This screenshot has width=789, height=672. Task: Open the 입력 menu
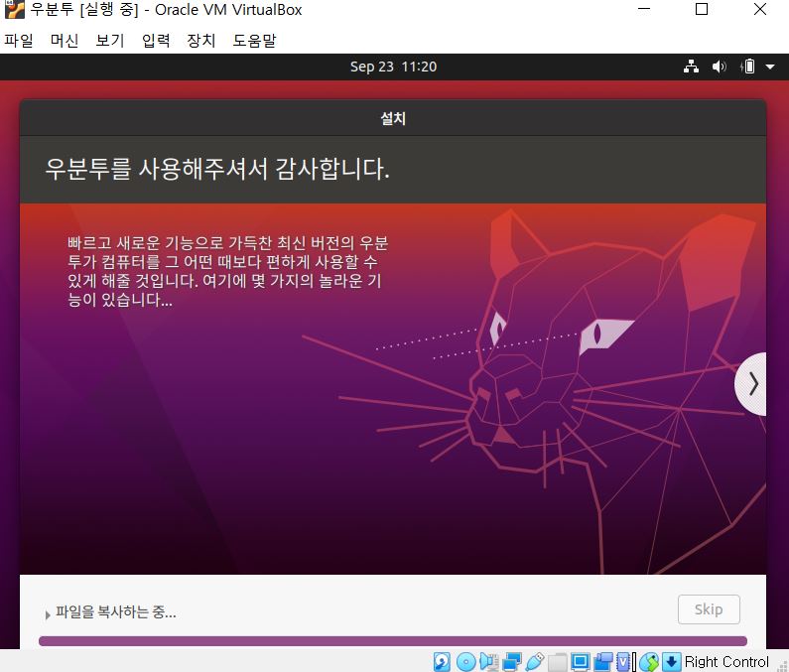point(156,41)
